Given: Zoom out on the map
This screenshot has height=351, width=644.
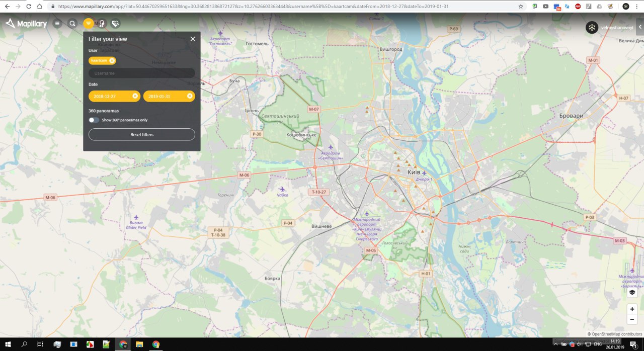Looking at the screenshot, I should (x=632, y=320).
